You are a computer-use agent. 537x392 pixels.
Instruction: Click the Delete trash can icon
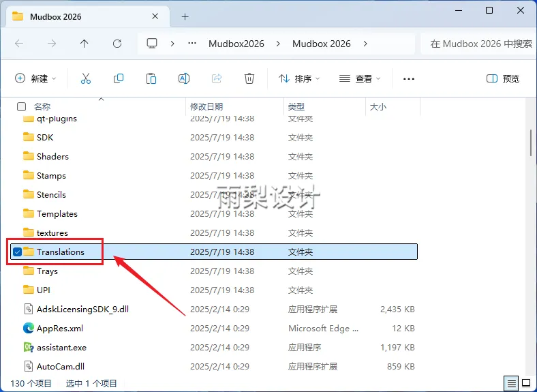click(x=249, y=78)
